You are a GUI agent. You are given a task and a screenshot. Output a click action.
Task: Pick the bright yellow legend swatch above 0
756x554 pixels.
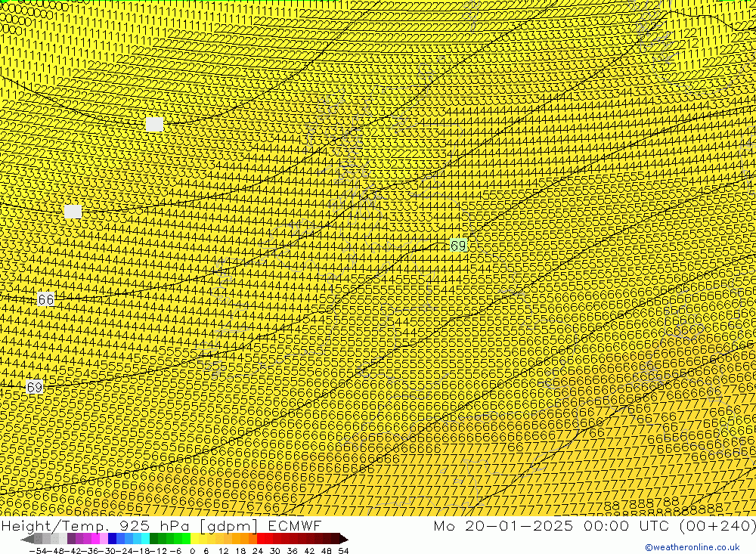pos(195,539)
